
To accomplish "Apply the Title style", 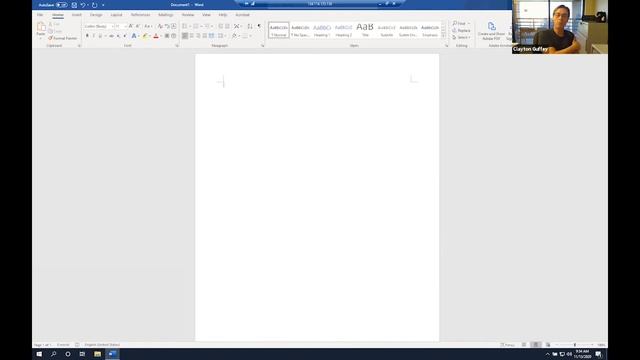I will (365, 30).
